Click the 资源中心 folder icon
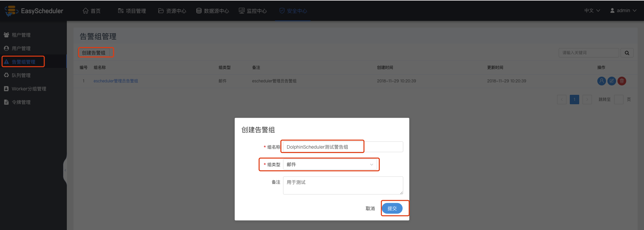Viewport: 644px width, 230px height. pos(161,11)
